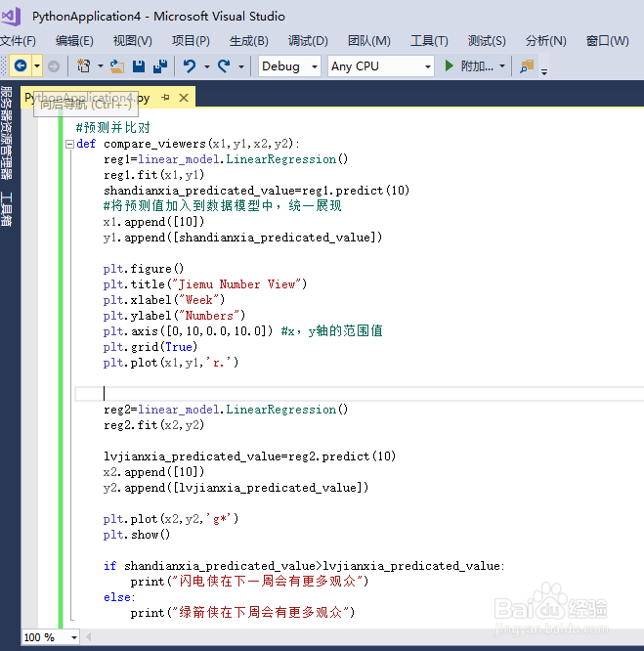
Task: Click the empty cursor line in editor
Action: [360, 394]
